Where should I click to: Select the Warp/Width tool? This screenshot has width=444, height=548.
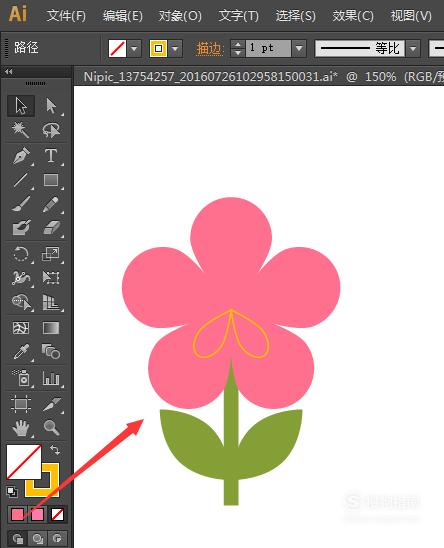click(x=21, y=277)
